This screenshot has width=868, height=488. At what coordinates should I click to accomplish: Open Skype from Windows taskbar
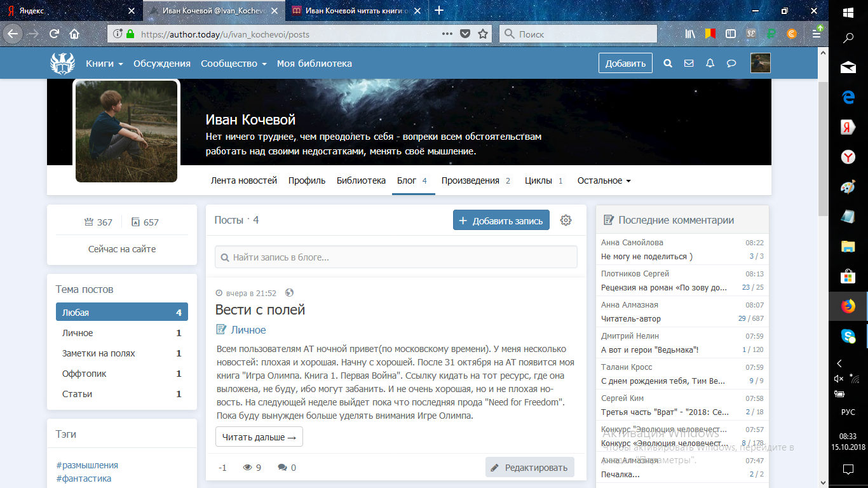(848, 335)
